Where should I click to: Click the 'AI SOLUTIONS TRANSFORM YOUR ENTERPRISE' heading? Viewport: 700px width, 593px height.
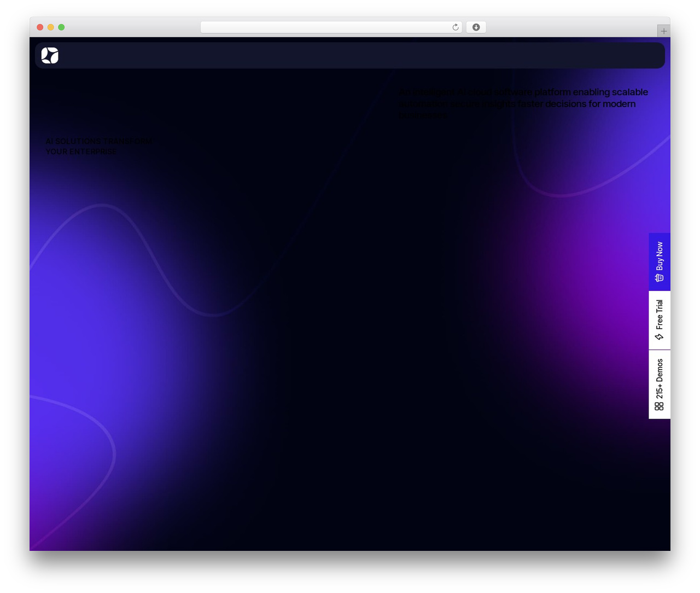(x=99, y=147)
